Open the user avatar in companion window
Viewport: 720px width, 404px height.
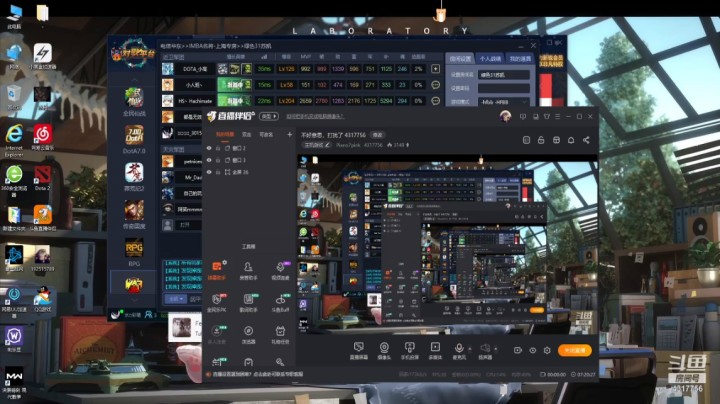(506, 116)
